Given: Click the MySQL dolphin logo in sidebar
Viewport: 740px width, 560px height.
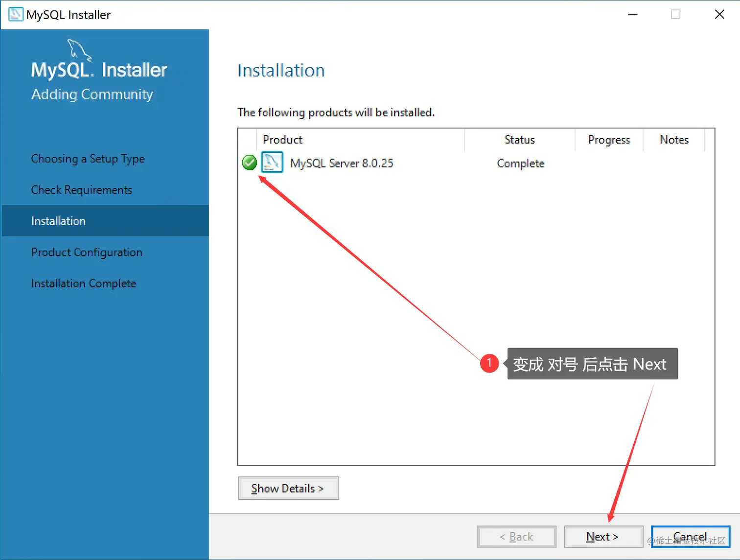Looking at the screenshot, I should coord(79,50).
